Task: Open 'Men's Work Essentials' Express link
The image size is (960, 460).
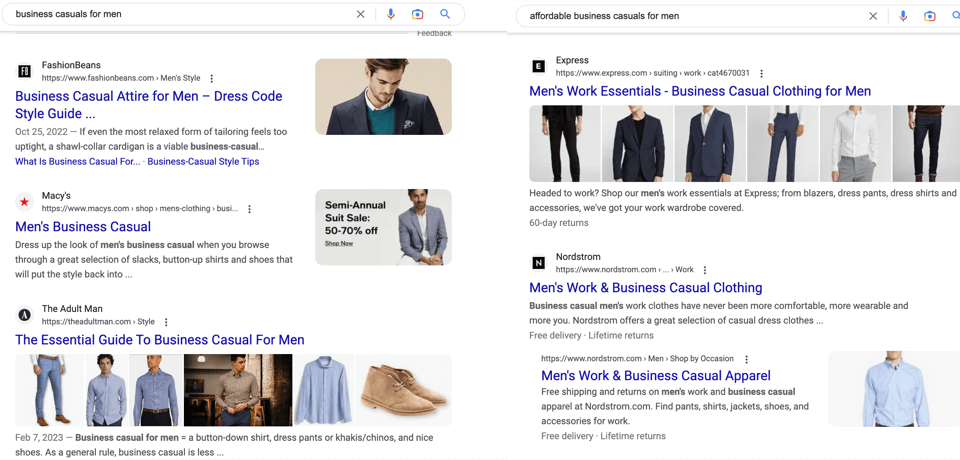Action: click(700, 91)
